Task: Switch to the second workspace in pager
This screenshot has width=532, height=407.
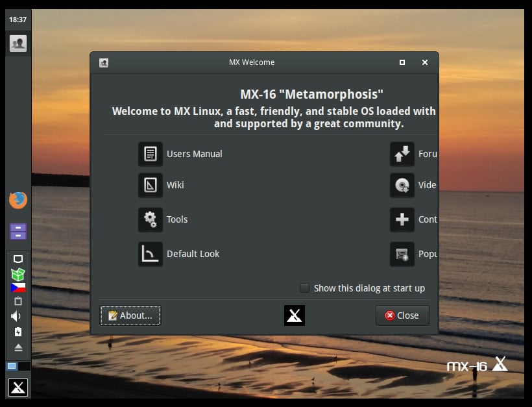Action: pyautogui.click(x=24, y=366)
